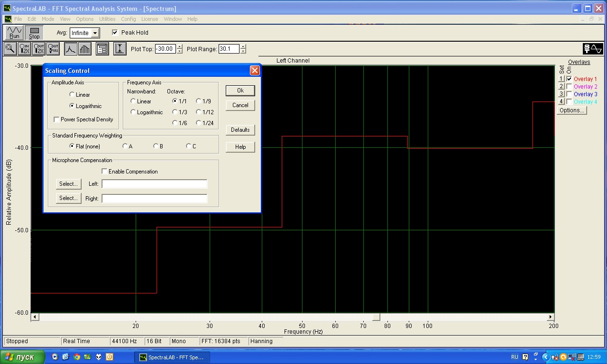Switch to bar graph plot style

click(85, 49)
